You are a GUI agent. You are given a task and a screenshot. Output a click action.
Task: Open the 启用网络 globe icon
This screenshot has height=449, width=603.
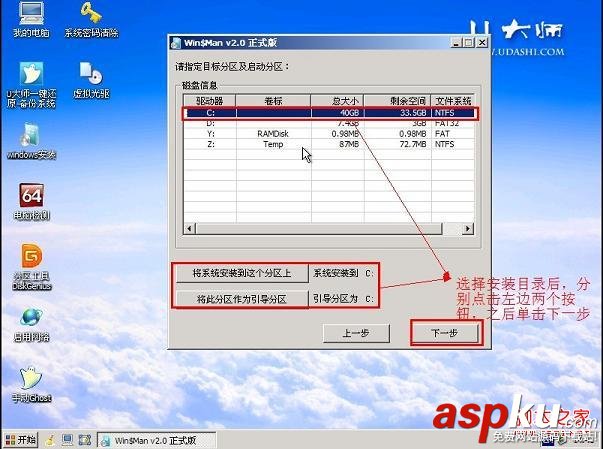(x=31, y=325)
